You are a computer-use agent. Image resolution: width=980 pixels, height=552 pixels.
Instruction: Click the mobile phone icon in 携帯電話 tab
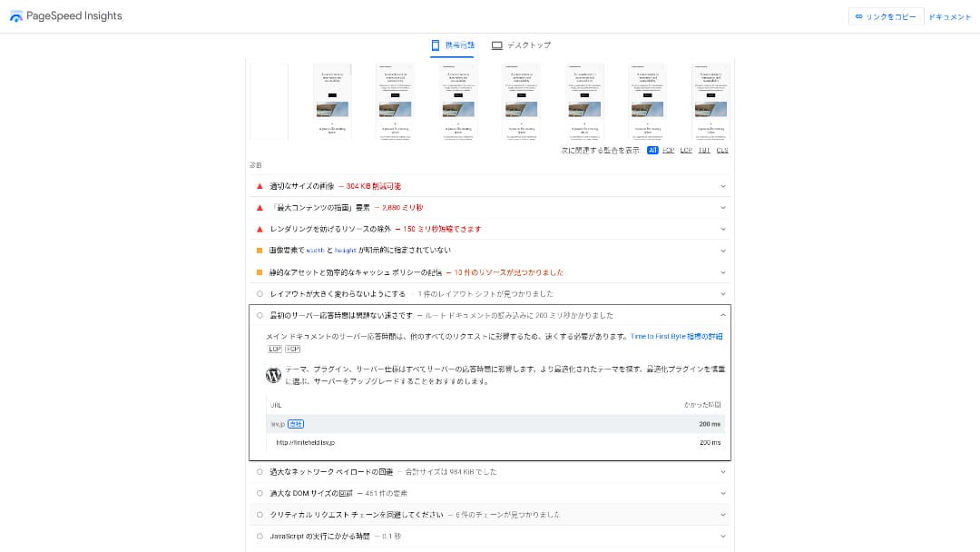tap(436, 44)
